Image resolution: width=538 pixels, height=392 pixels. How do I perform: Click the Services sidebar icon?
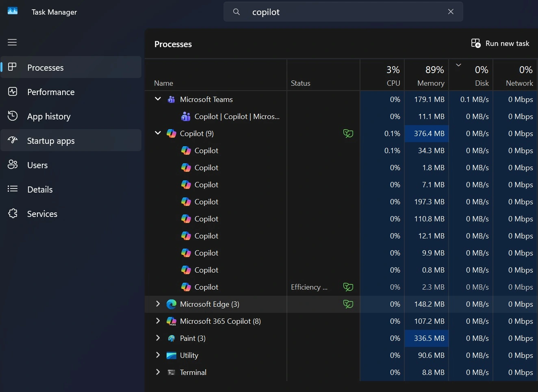tap(13, 214)
